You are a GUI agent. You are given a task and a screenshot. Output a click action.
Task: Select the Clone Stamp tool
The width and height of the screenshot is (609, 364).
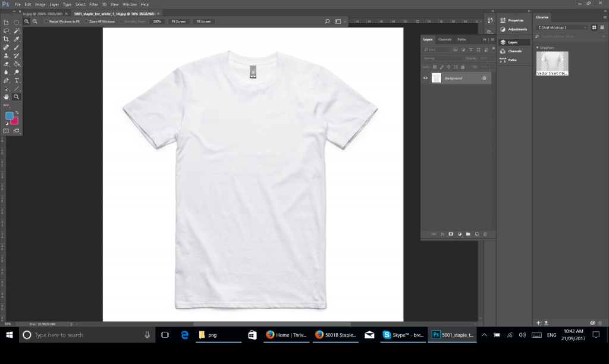6,55
